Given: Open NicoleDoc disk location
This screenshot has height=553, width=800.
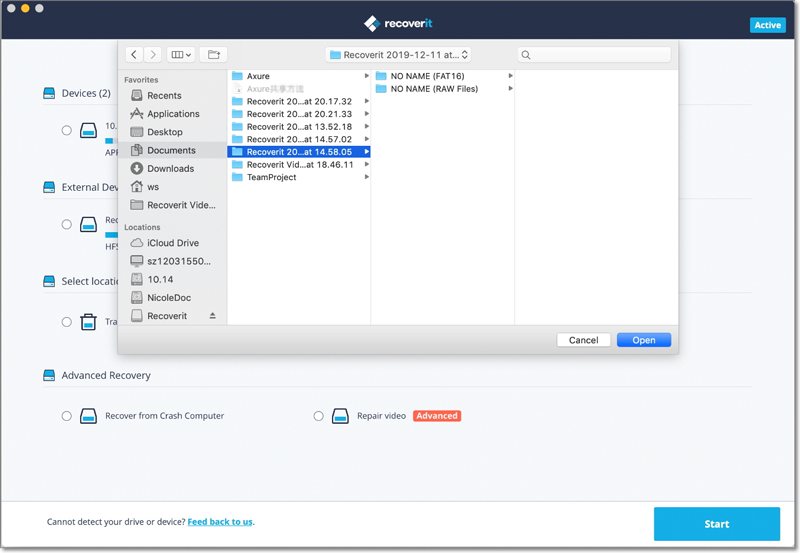Looking at the screenshot, I should pyautogui.click(x=169, y=298).
